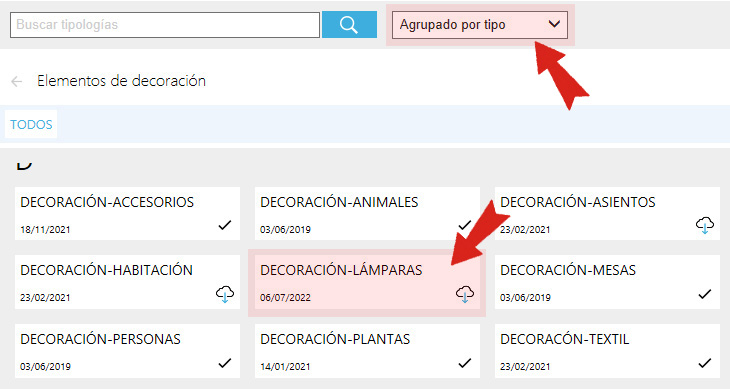This screenshot has height=389, width=730.
Task: Select the TODOS filter tab
Action: [31, 124]
